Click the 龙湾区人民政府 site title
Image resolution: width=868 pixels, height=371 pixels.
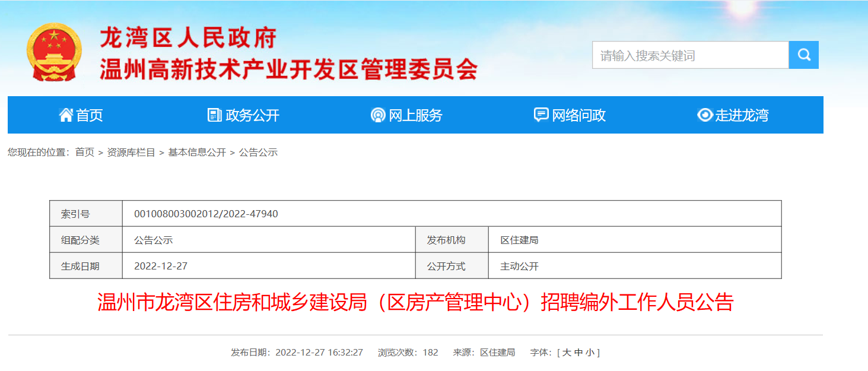click(x=188, y=39)
